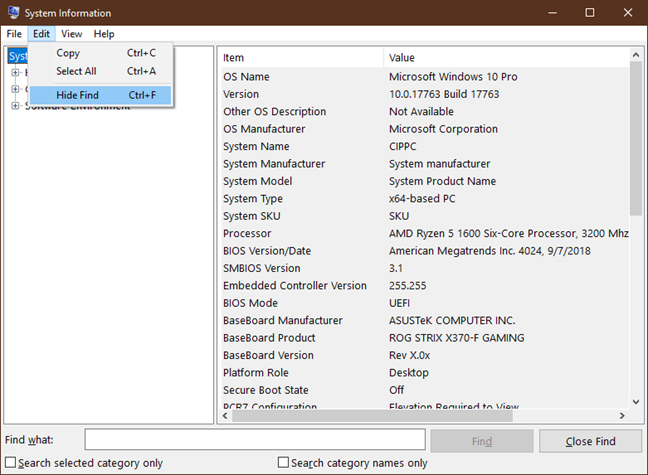Click the horizontal scrollbar right arrow
Screen dimensions: 648x475
(622, 415)
